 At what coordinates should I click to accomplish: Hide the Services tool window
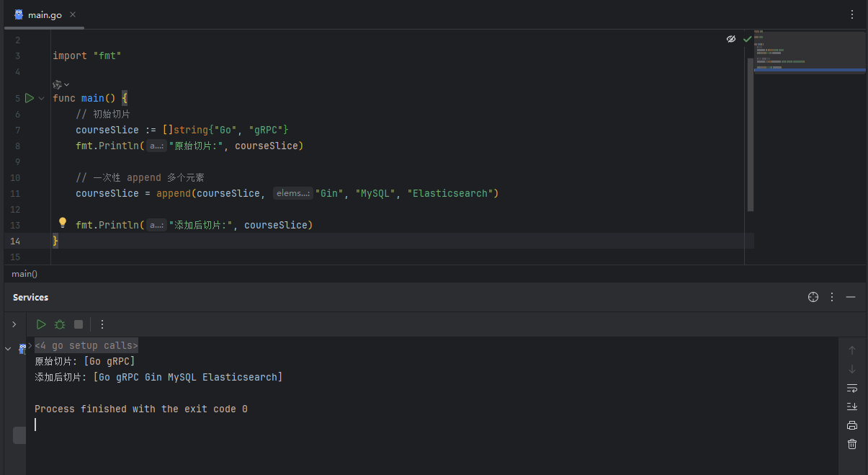pos(851,297)
